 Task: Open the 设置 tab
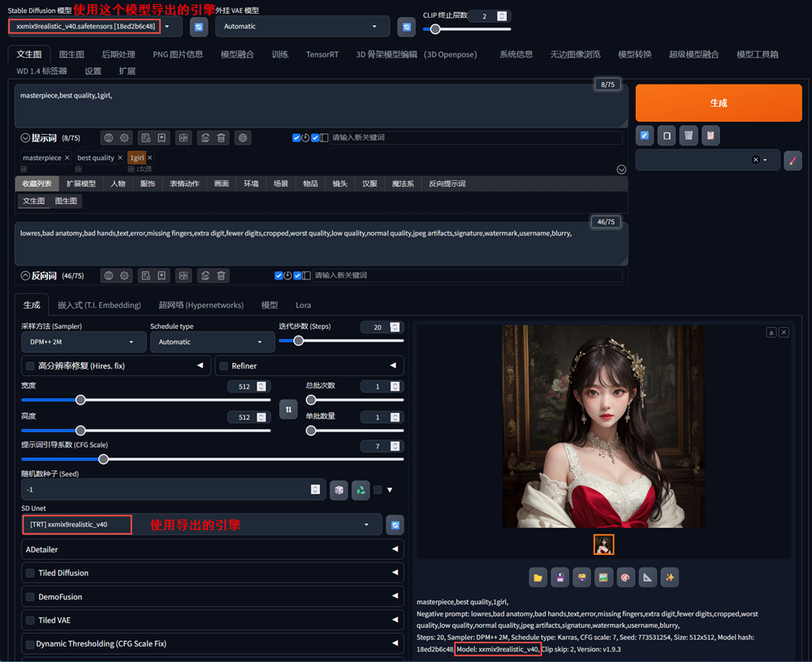coord(93,71)
